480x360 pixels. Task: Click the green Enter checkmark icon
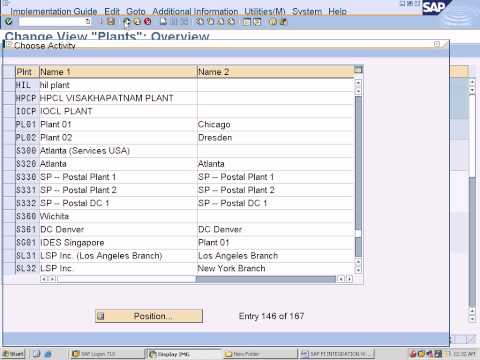[9, 22]
